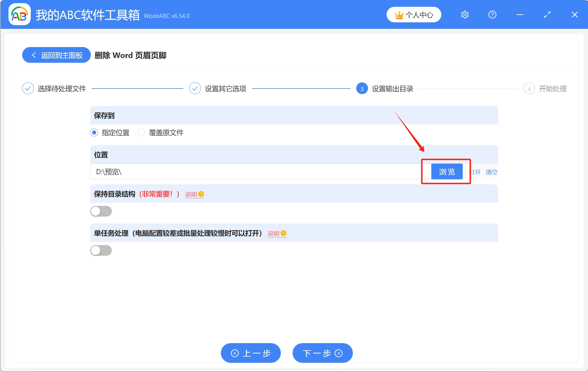Image resolution: width=588 pixels, height=372 pixels.
Task: Click checkmark icon of step 选择待处理文件
Action: coord(28,88)
